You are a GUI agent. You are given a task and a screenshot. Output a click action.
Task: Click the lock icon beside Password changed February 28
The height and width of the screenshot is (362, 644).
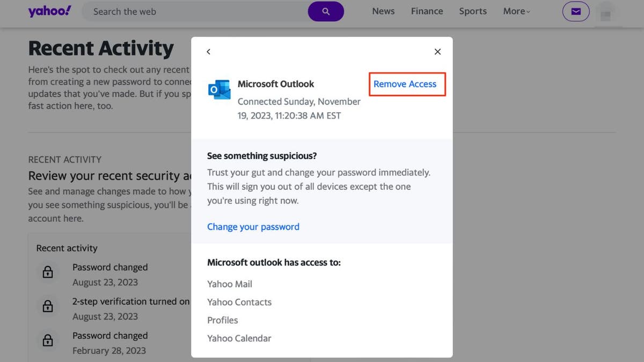click(48, 341)
